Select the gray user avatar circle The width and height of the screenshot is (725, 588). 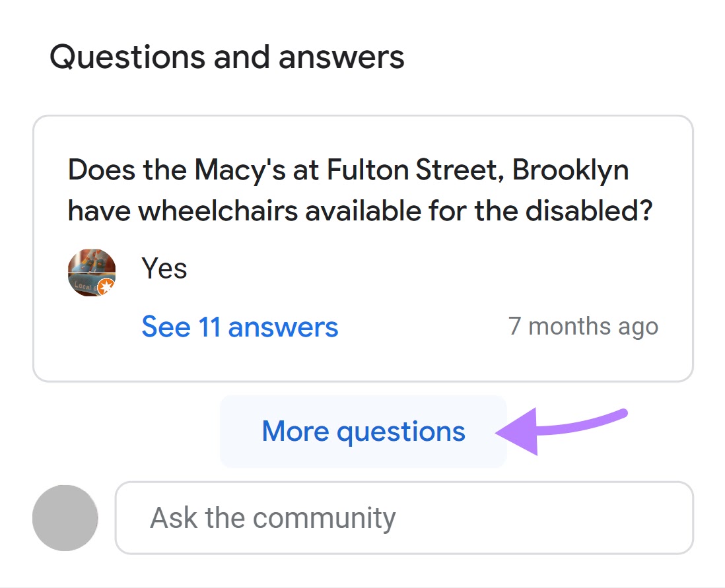coord(65,518)
